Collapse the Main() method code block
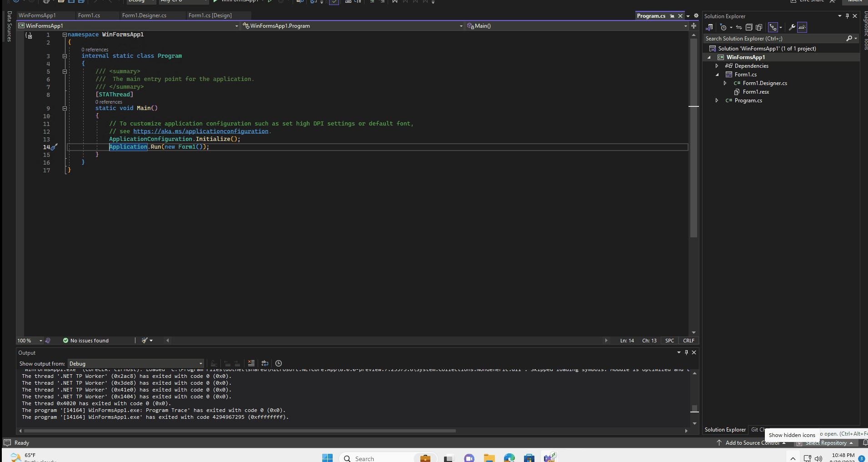This screenshot has height=462, width=868. click(65, 108)
